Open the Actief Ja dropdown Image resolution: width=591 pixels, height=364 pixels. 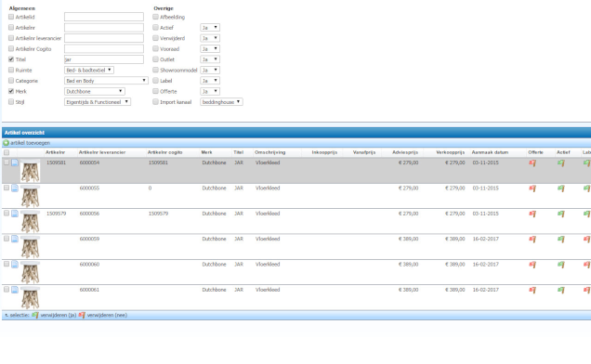coord(210,28)
